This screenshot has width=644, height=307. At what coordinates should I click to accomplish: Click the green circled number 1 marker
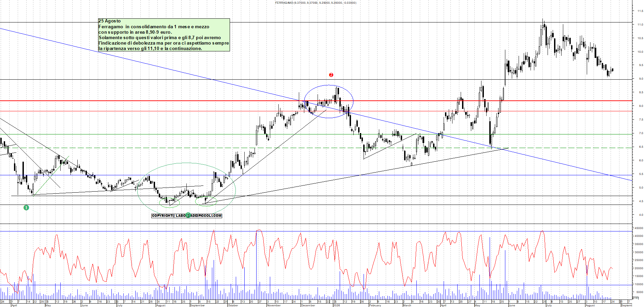pyautogui.click(x=26, y=208)
